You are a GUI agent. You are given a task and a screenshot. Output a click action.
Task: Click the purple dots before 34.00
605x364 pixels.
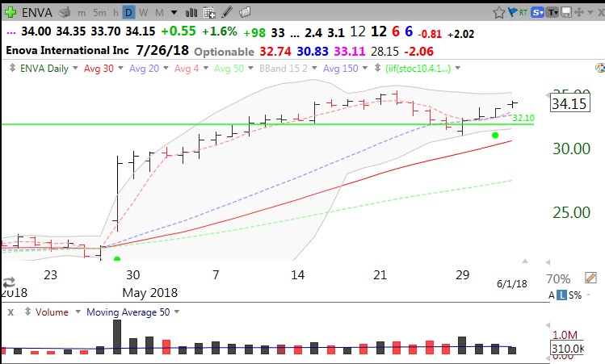(11, 33)
